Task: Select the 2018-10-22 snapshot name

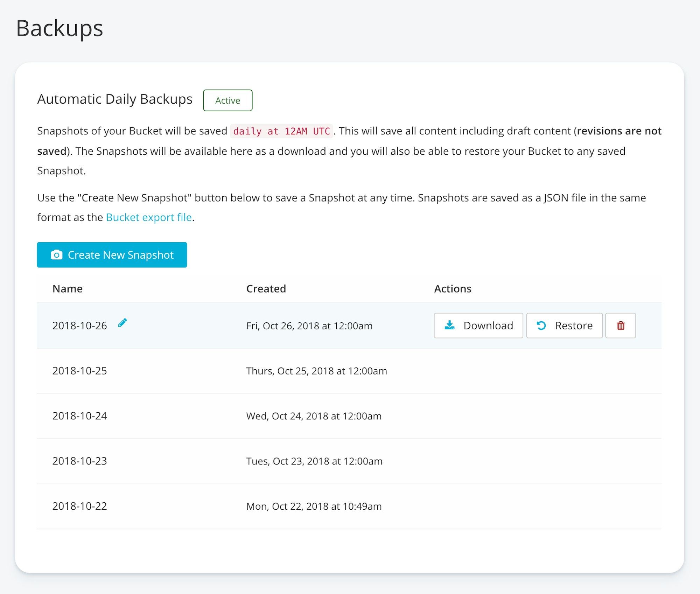Action: click(79, 506)
